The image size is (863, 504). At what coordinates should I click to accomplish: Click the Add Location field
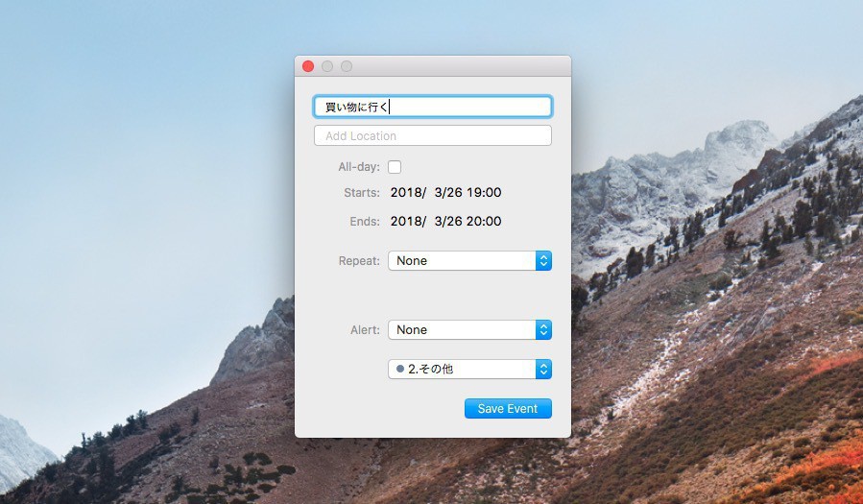(x=433, y=135)
